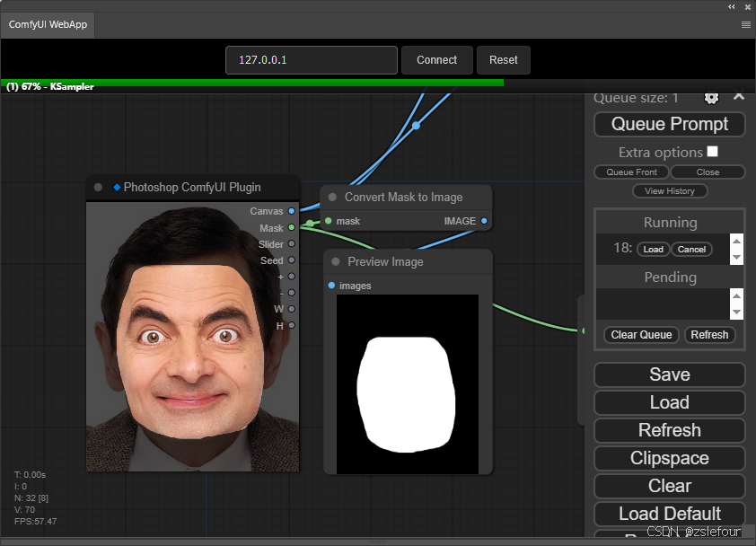
Task: Click the 127.0.0.1 address input field
Action: (311, 60)
